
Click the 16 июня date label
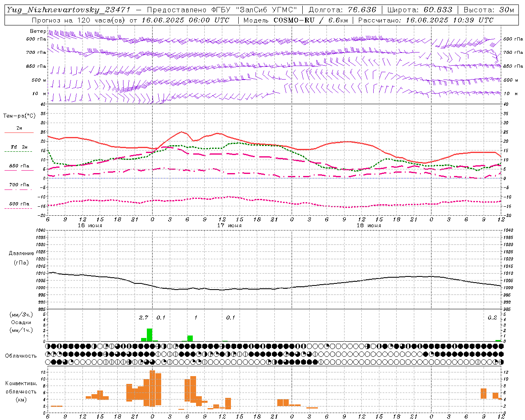pos(90,226)
